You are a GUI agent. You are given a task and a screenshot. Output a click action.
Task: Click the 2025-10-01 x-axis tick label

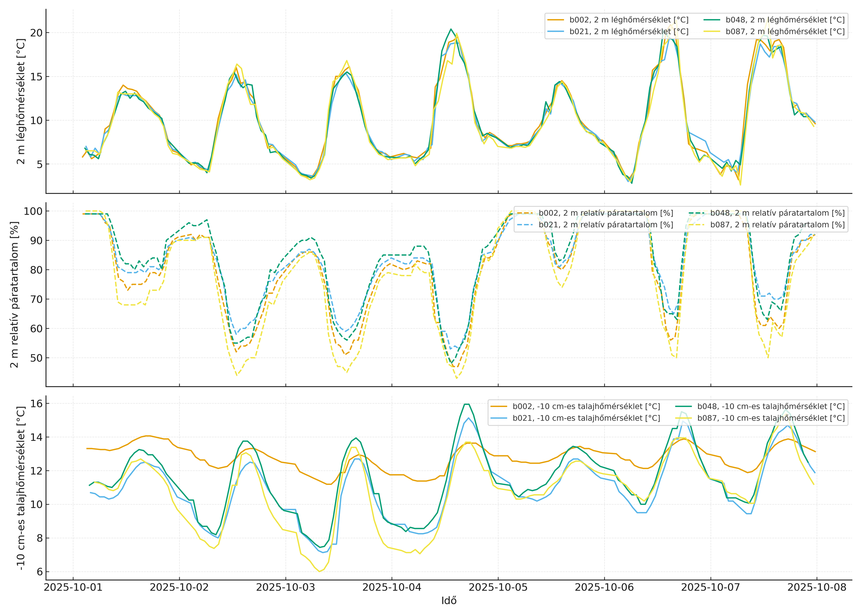(x=73, y=588)
